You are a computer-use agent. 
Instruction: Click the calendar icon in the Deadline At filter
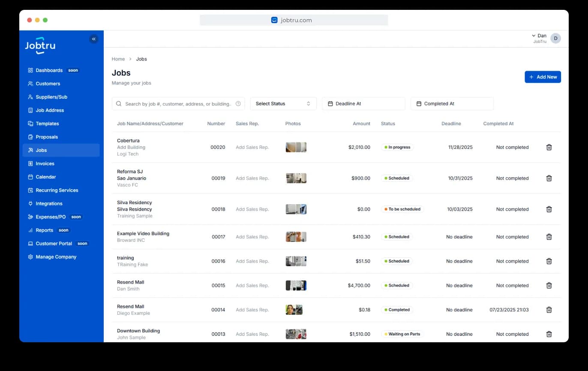pyautogui.click(x=330, y=103)
